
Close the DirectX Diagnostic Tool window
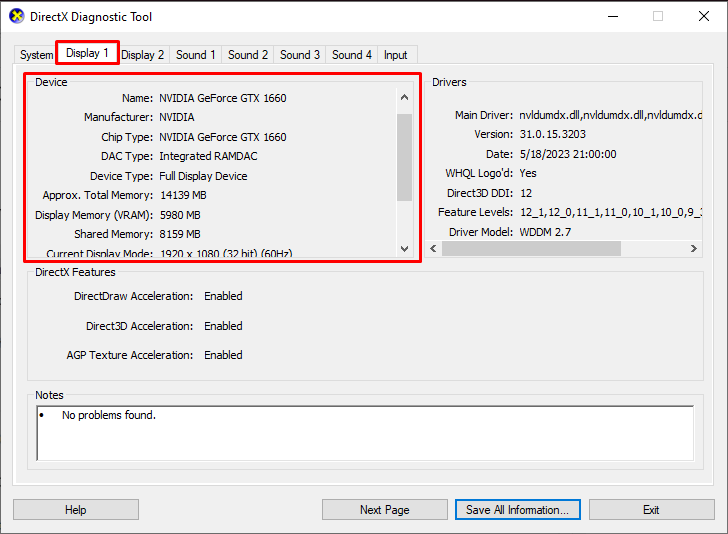704,16
